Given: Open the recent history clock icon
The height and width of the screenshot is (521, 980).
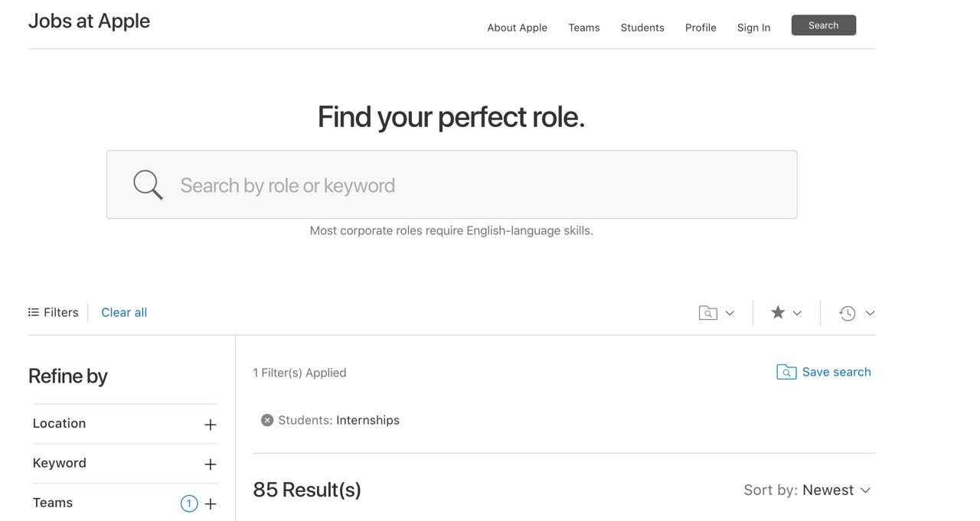Looking at the screenshot, I should [847, 313].
